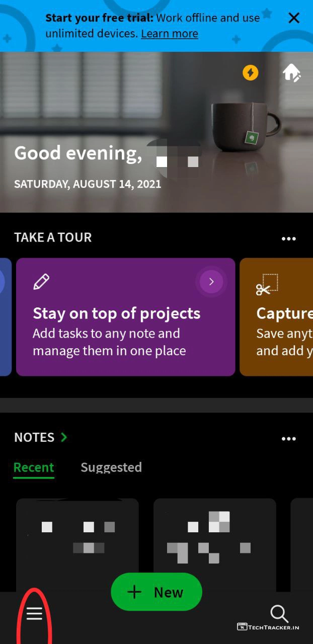Open Notes section three-dot menu
313x644 pixels.
[x=289, y=439]
